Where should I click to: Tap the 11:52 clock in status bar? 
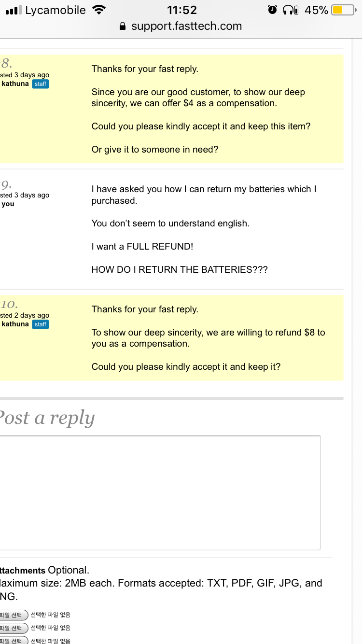pos(181,10)
